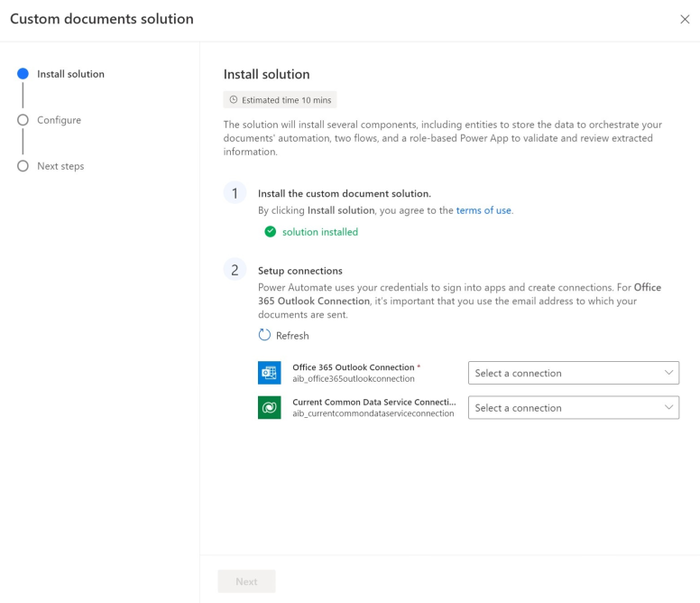This screenshot has height=603, width=700.
Task: Expand the Outlook connection dropdown chevron arrow
Action: coord(668,373)
